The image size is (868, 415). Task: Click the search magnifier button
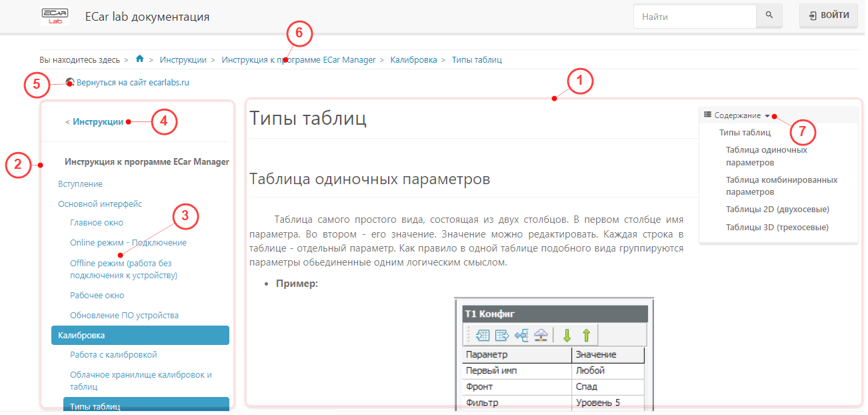point(769,16)
